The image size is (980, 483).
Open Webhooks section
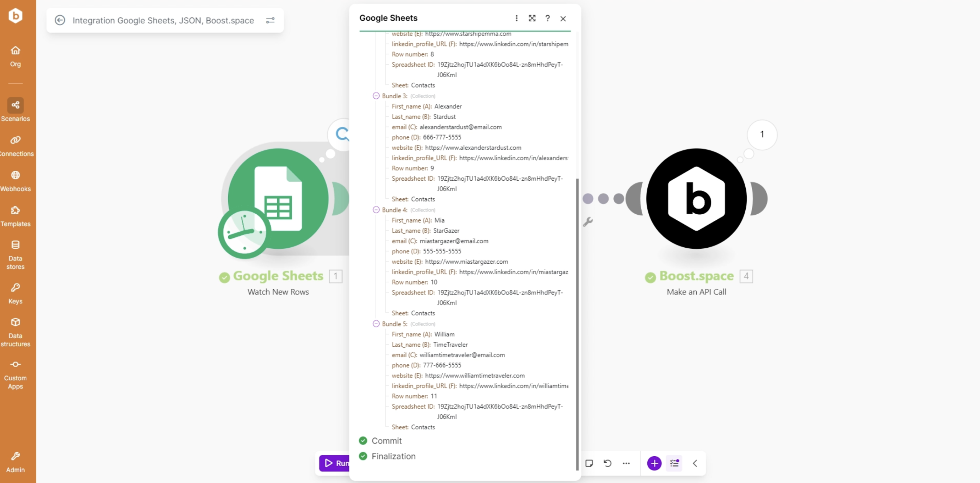point(15,181)
